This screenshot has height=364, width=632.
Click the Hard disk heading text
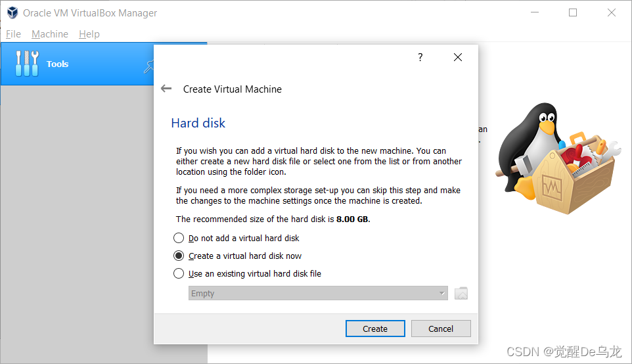coord(198,123)
